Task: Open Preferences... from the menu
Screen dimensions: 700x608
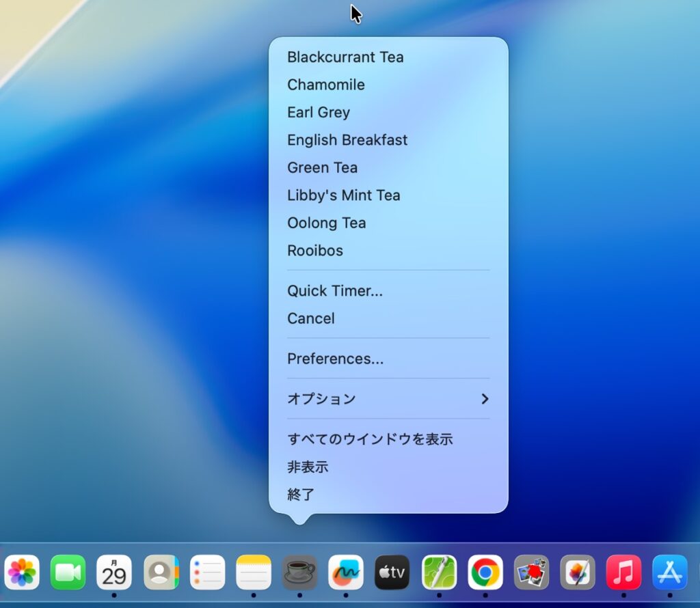Action: pyautogui.click(x=335, y=359)
